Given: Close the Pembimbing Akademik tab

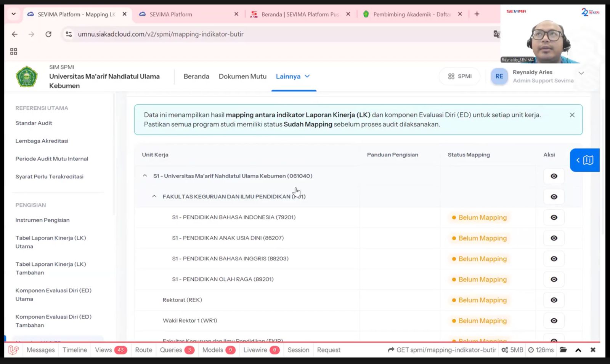Looking at the screenshot, I should [x=460, y=14].
